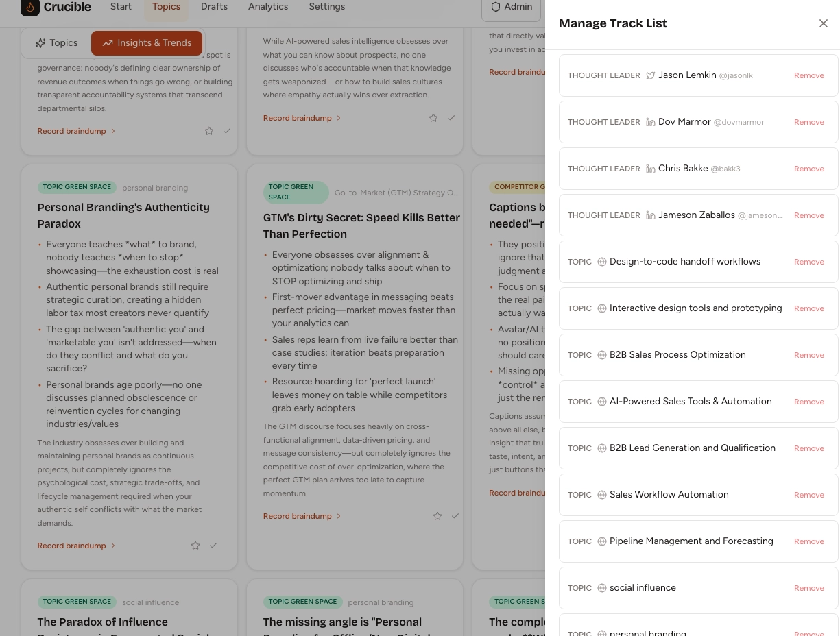The width and height of the screenshot is (840, 636).
Task: Open Personal Branding's Authenticity Paradox title
Action: pyautogui.click(x=123, y=215)
